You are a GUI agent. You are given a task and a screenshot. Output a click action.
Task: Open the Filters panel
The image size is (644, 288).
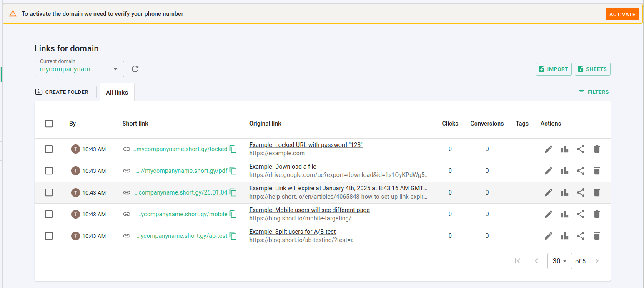594,92
